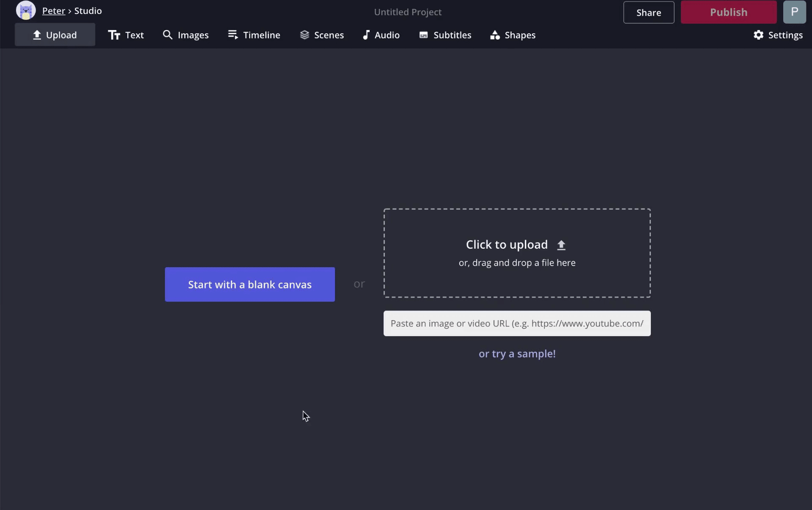Click the Share button
Viewport: 812px width, 510px height.
[649, 12]
